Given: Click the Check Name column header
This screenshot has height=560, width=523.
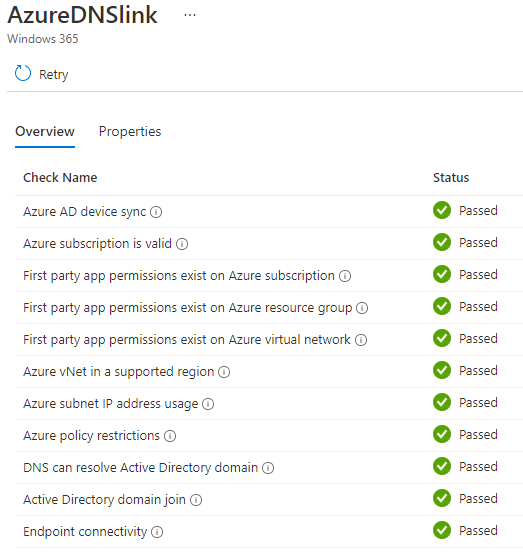Looking at the screenshot, I should point(60,178).
